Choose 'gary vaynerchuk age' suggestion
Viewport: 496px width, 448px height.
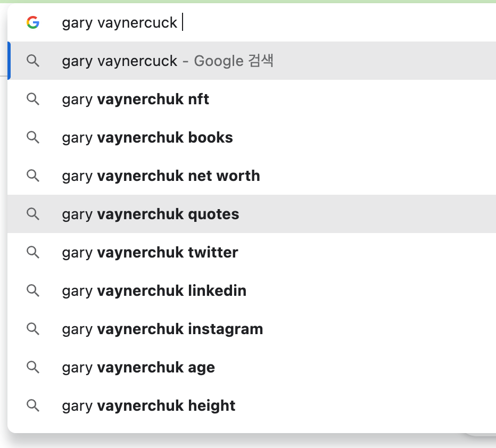pyautogui.click(x=138, y=367)
